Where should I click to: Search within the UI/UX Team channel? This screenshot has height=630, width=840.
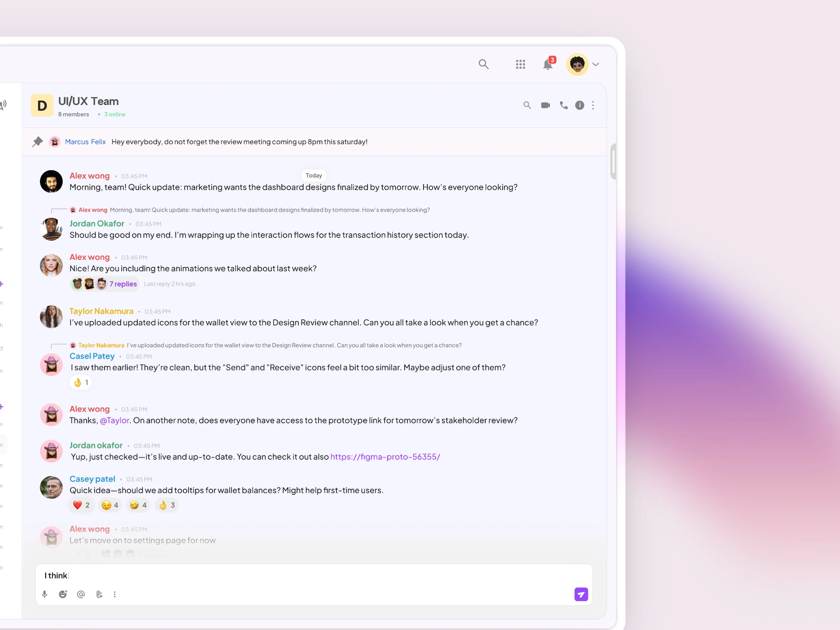(x=527, y=105)
